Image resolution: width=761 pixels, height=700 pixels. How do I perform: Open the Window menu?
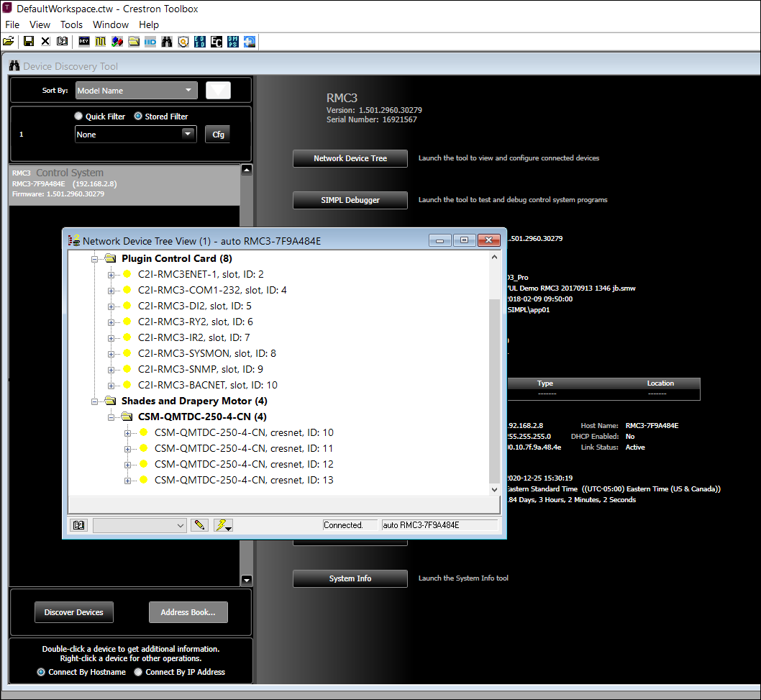point(111,24)
